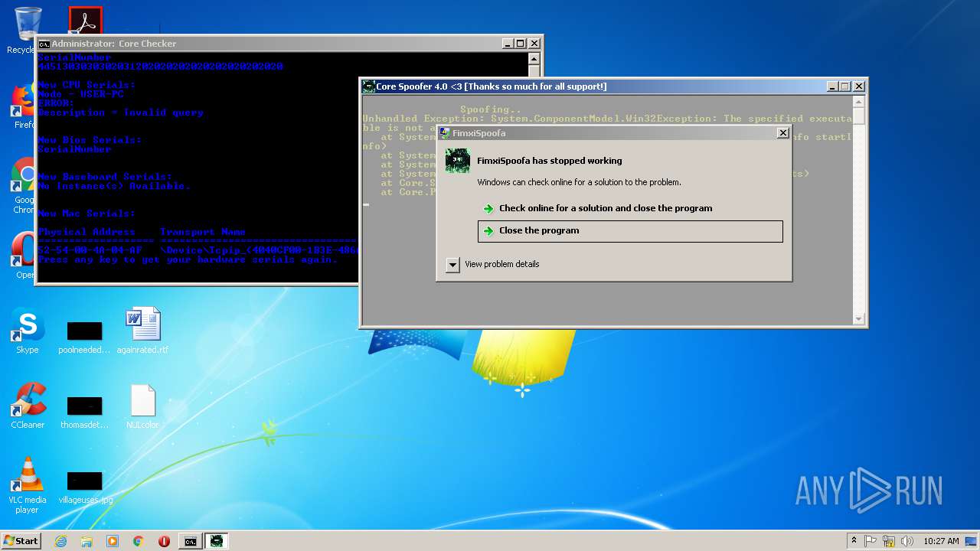Viewport: 980px width, 551px height.
Task: Maximize the Core Spoofer window
Action: click(845, 86)
